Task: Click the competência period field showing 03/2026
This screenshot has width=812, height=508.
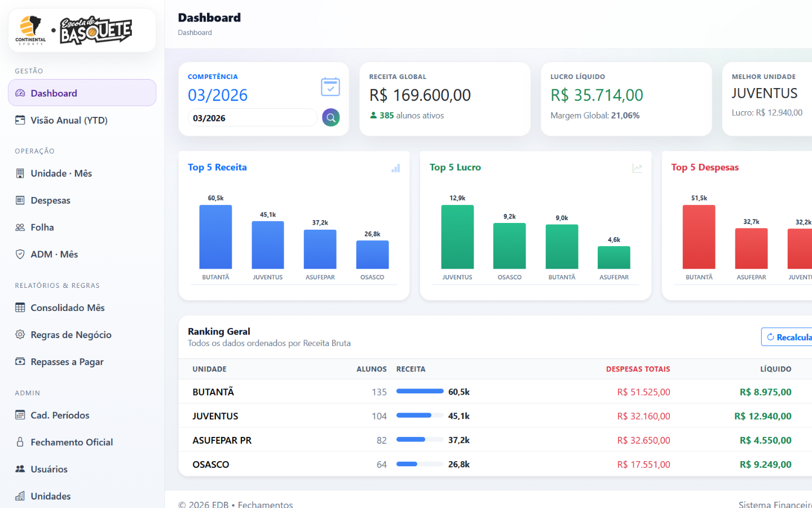Action: (252, 118)
